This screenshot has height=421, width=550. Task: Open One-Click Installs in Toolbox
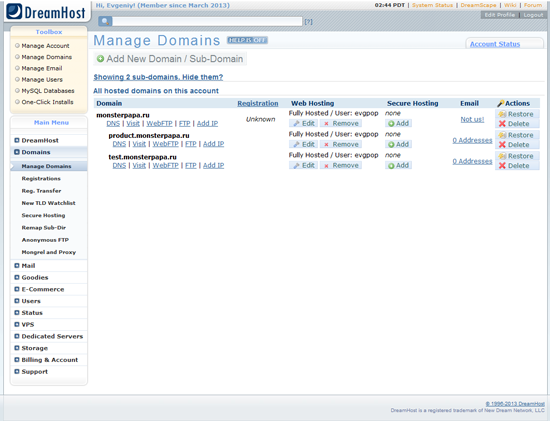pyautogui.click(x=47, y=102)
